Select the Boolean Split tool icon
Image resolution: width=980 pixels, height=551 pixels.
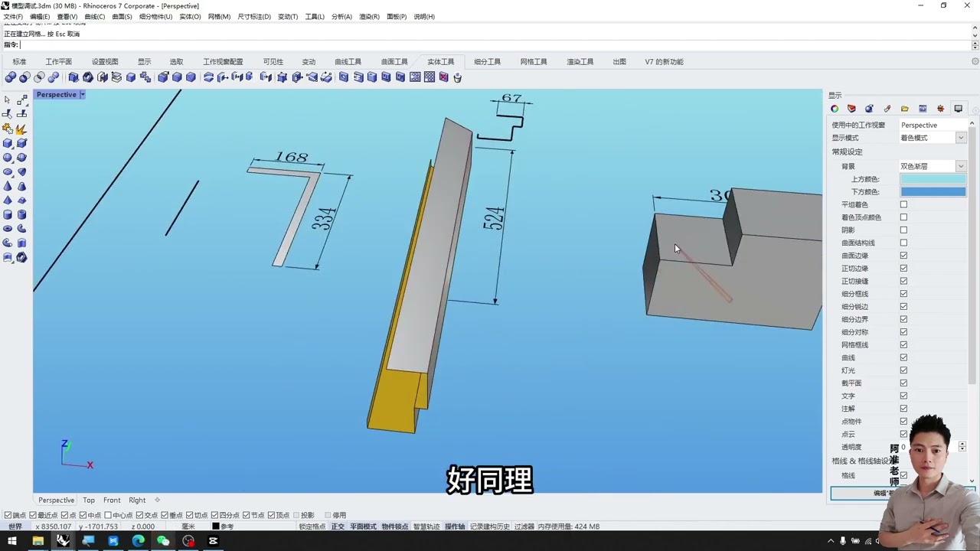pos(53,77)
